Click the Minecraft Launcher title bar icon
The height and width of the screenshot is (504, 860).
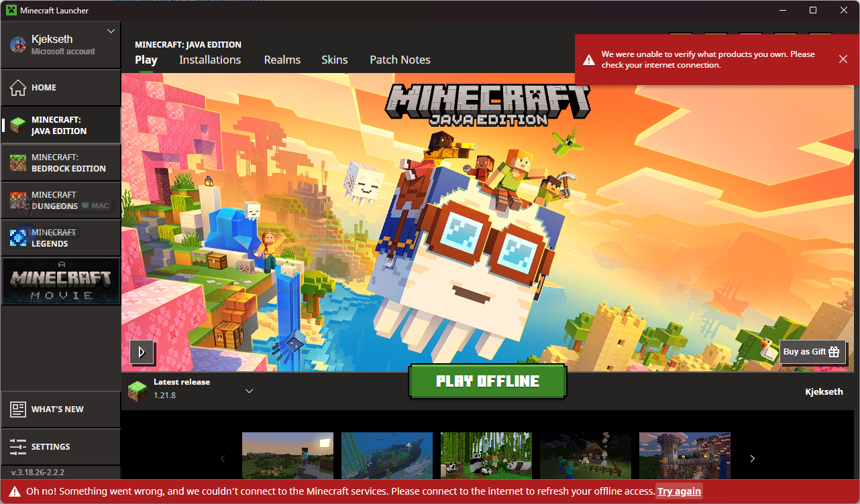(11, 11)
